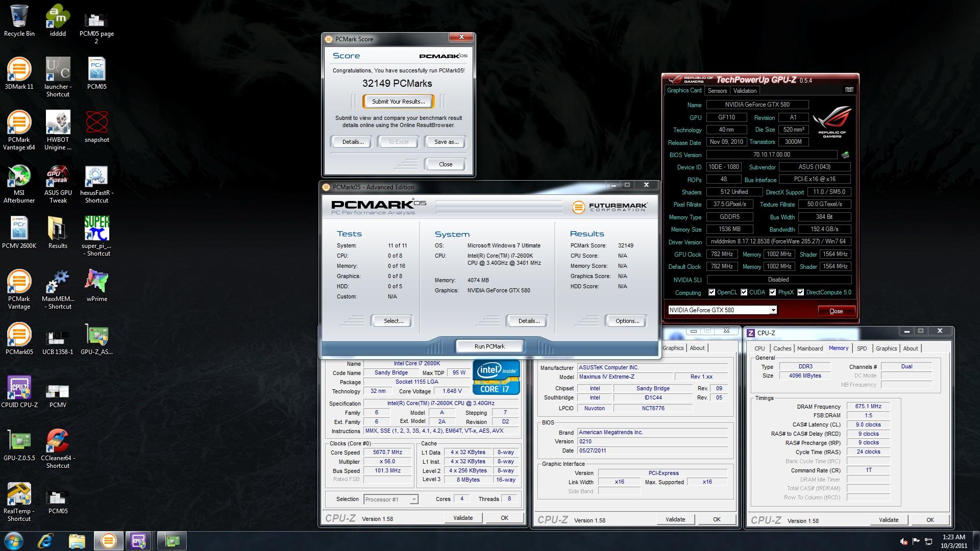
Task: Switch to GPU-Z Graphics Card tab
Action: pos(684,90)
